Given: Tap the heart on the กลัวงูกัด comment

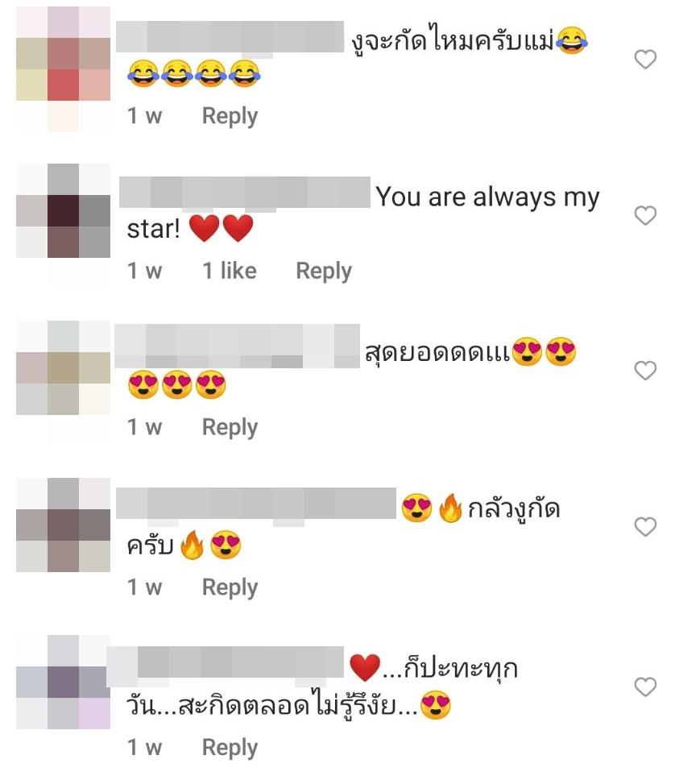Looking at the screenshot, I should tap(645, 526).
